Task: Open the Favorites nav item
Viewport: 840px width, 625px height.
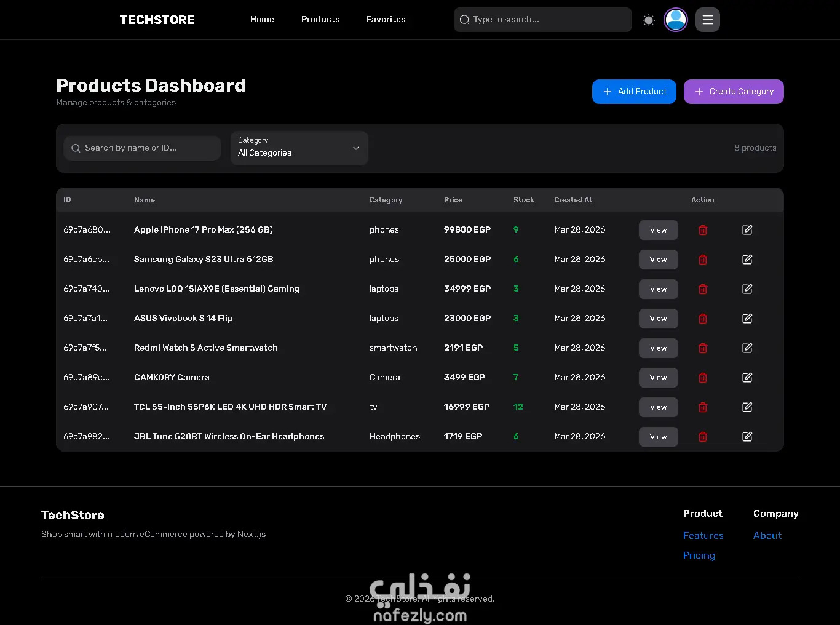Action: pos(386,20)
